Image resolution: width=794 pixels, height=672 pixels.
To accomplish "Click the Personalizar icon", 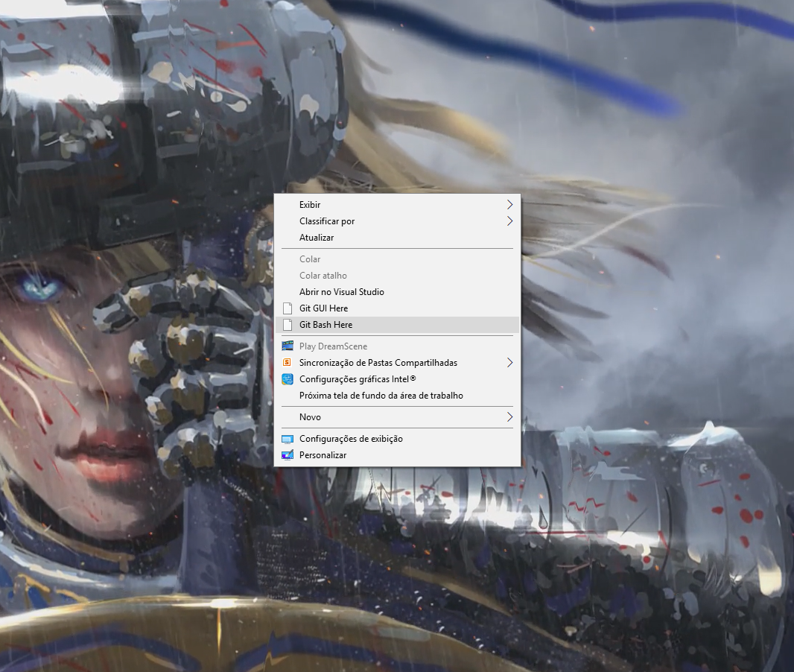I will [x=287, y=455].
